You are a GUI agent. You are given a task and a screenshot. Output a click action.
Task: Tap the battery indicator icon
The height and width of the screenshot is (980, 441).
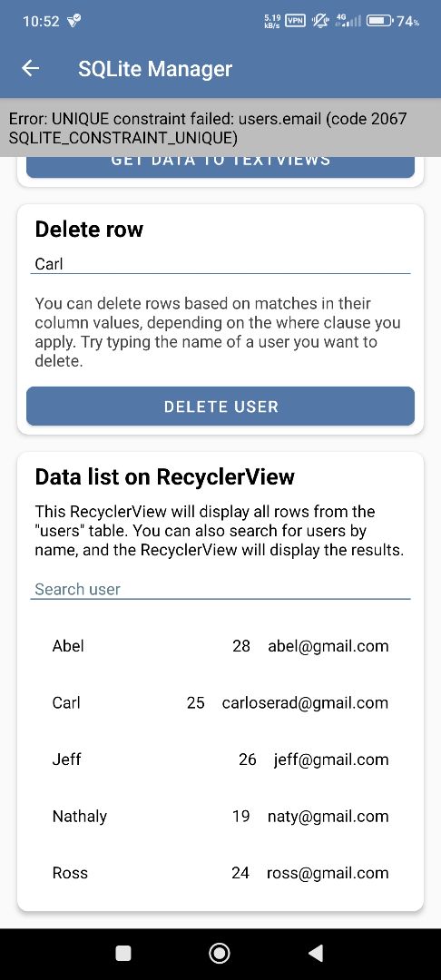[x=379, y=21]
